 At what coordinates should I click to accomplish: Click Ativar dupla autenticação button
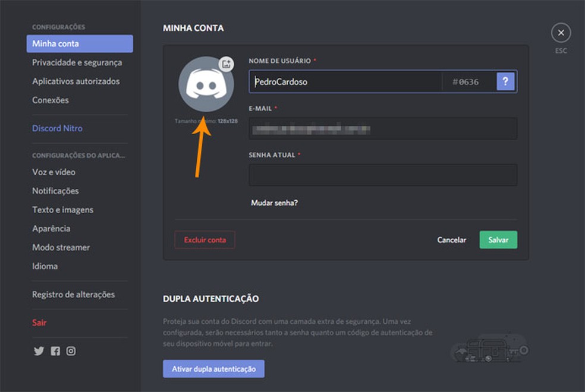(x=214, y=369)
